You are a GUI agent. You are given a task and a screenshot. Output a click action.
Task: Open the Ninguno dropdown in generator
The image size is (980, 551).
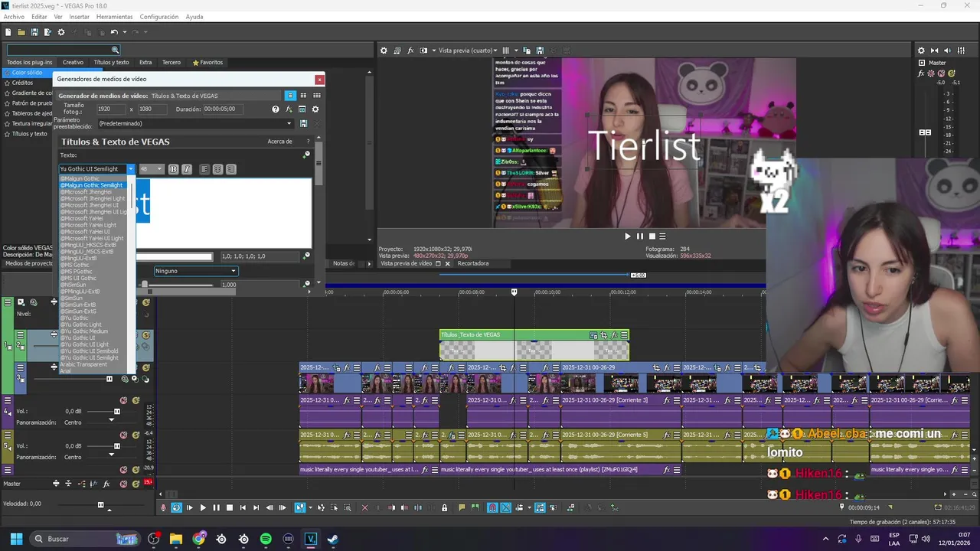click(196, 271)
